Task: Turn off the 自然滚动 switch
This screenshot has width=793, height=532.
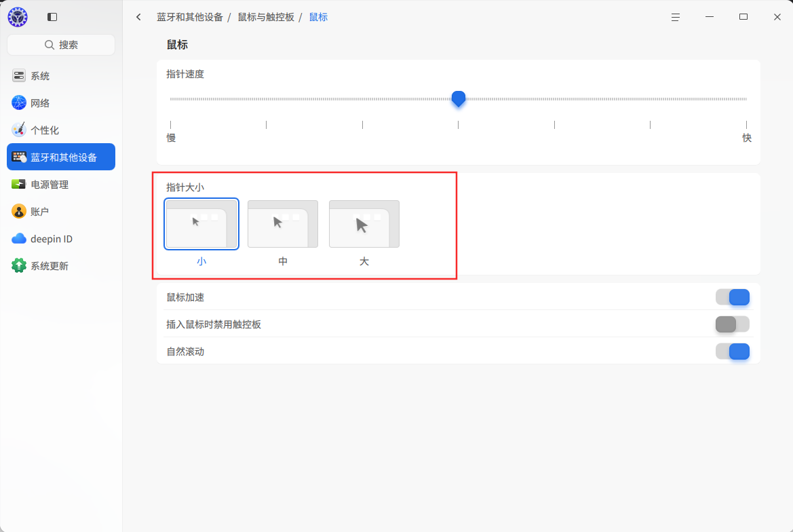Action: [733, 351]
